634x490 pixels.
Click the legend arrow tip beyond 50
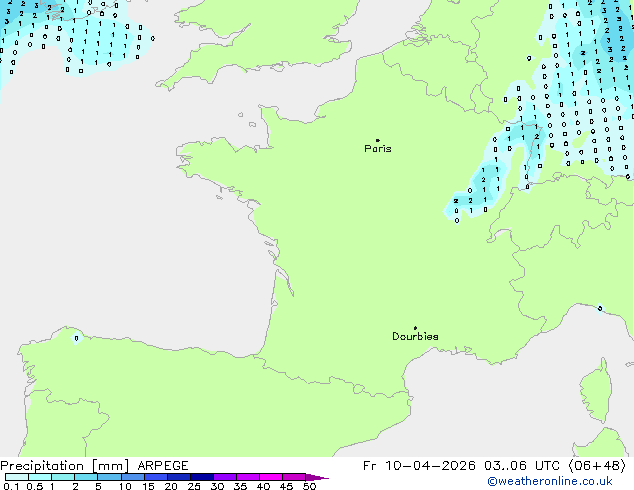(x=317, y=477)
